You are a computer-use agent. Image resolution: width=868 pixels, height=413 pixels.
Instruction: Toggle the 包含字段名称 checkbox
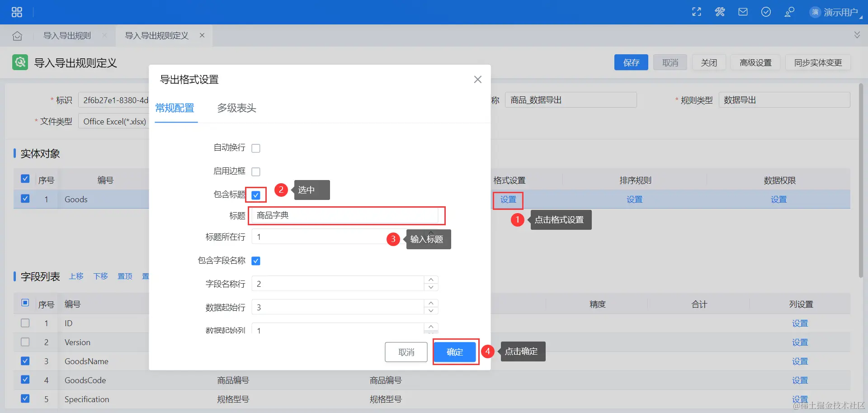coord(256,261)
